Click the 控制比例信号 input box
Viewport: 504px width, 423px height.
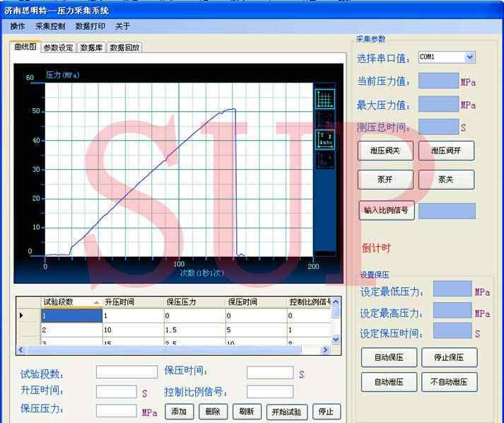coord(270,392)
